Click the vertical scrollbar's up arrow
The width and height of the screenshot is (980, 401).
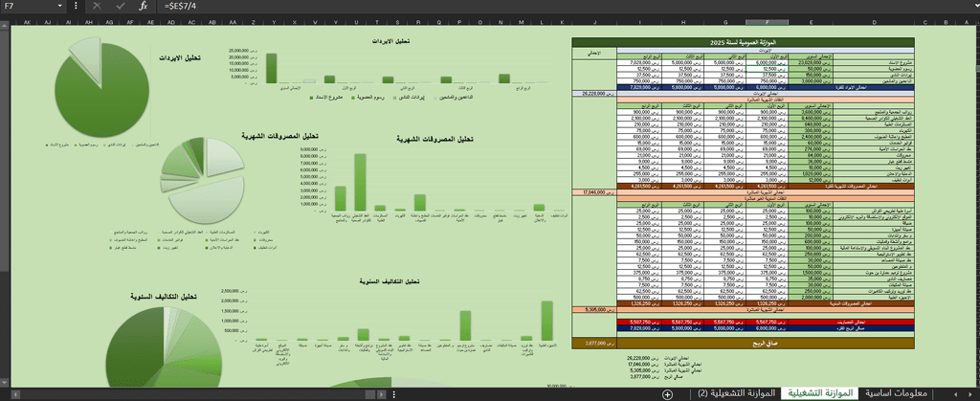pos(5,26)
